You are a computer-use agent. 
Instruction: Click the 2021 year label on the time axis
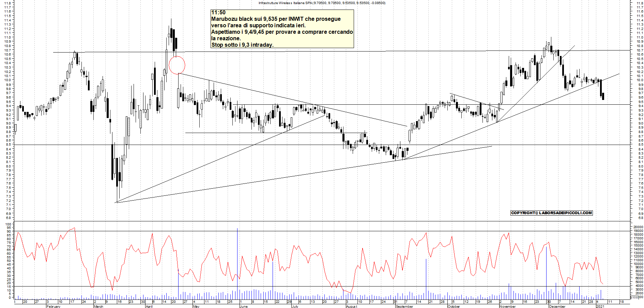pos(600,306)
